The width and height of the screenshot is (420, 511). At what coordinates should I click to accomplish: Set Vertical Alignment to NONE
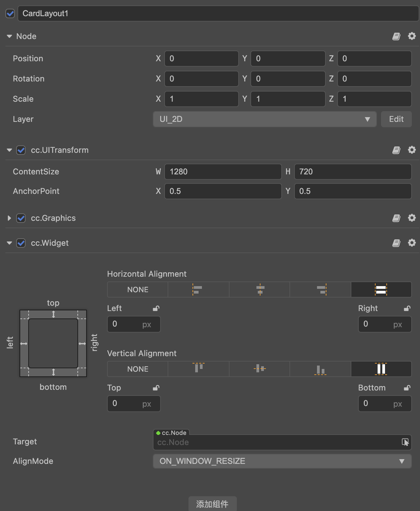[x=138, y=369]
